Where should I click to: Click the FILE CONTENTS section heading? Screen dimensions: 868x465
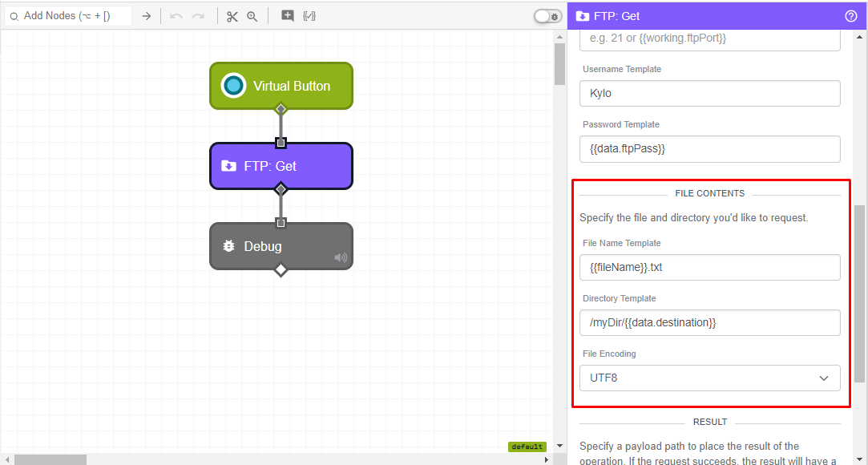coord(709,193)
